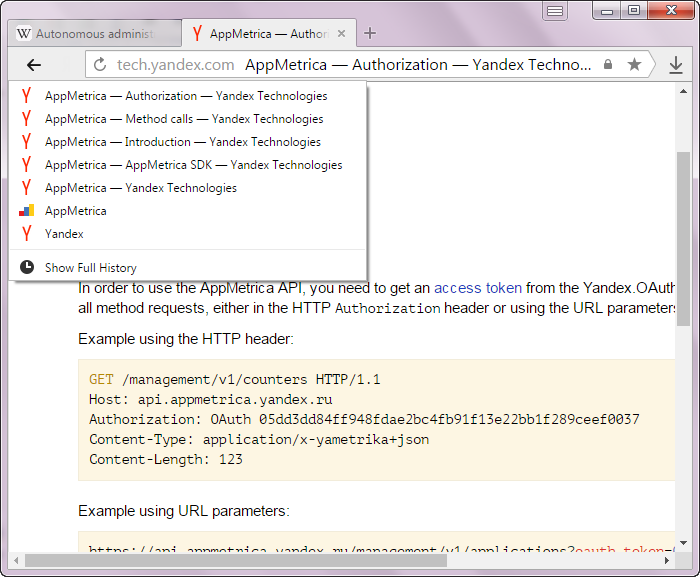Viewport: 700px width, 577px height.
Task: Click the vertical scrollbar down arrow
Action: click(x=683, y=544)
